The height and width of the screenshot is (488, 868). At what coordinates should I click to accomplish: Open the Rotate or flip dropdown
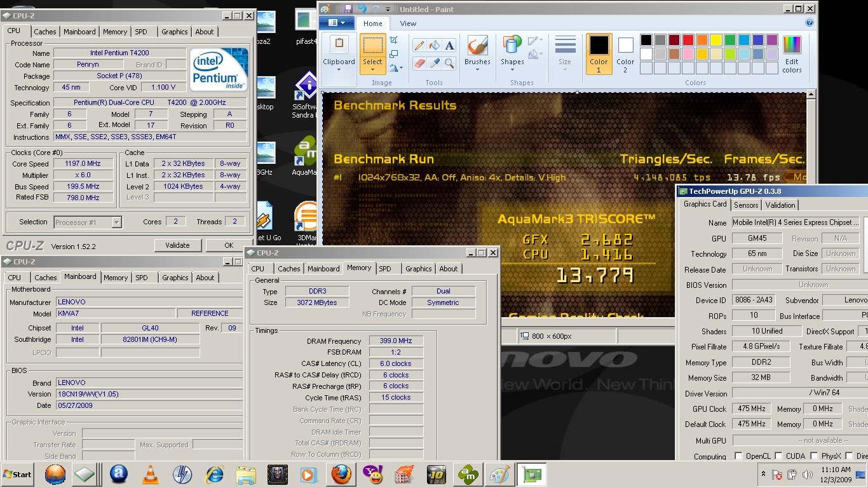[x=396, y=67]
